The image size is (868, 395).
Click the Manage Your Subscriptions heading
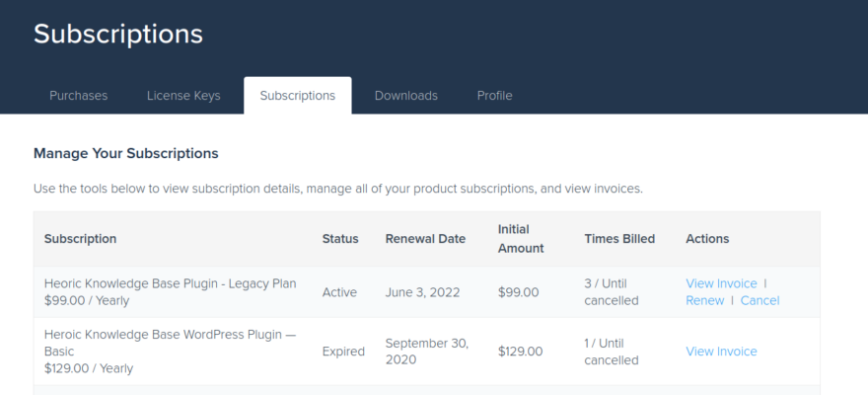(125, 154)
